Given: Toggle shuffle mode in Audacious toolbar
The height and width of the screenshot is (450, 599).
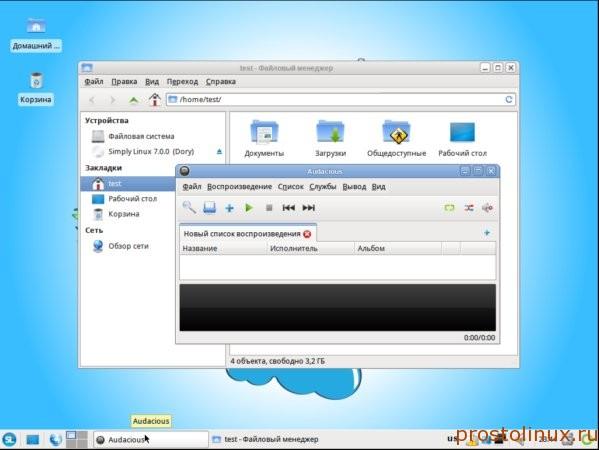Looking at the screenshot, I should (x=469, y=208).
